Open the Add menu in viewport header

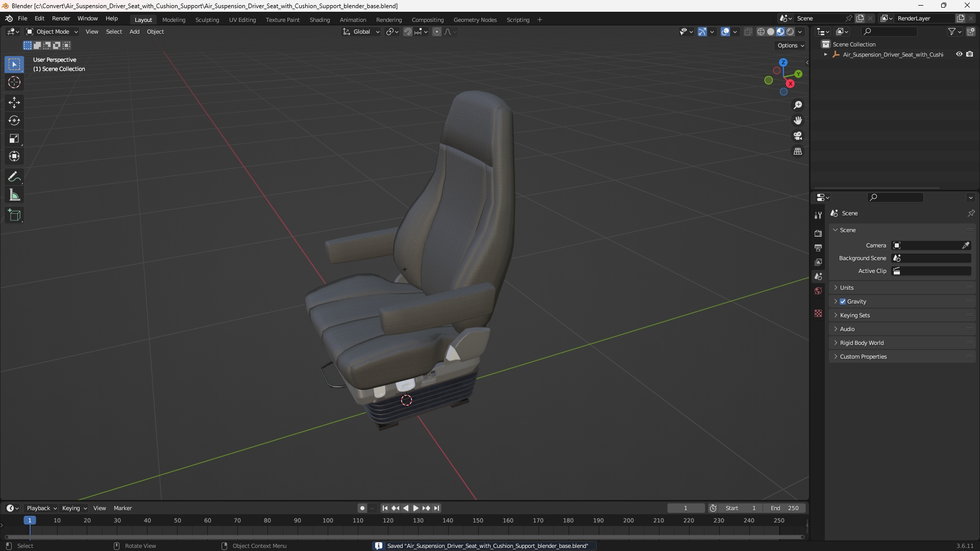(134, 32)
